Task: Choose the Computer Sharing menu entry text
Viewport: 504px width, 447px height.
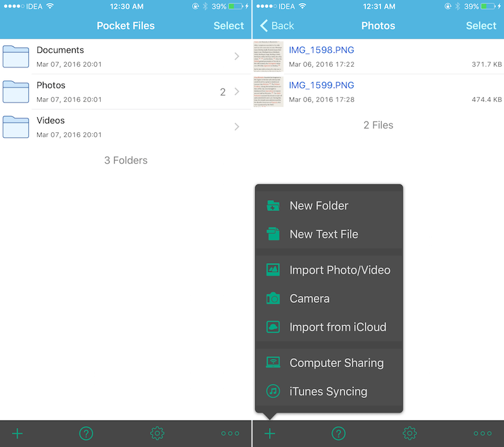Action: (x=336, y=363)
